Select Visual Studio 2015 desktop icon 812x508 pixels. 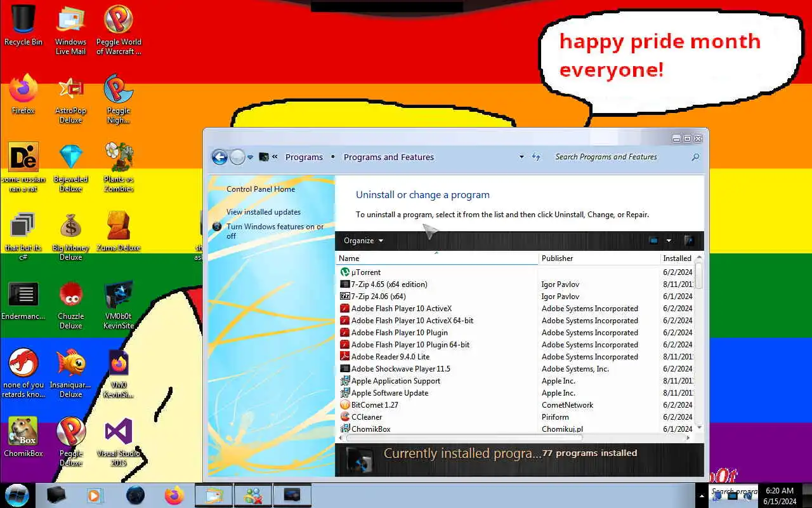click(x=119, y=442)
